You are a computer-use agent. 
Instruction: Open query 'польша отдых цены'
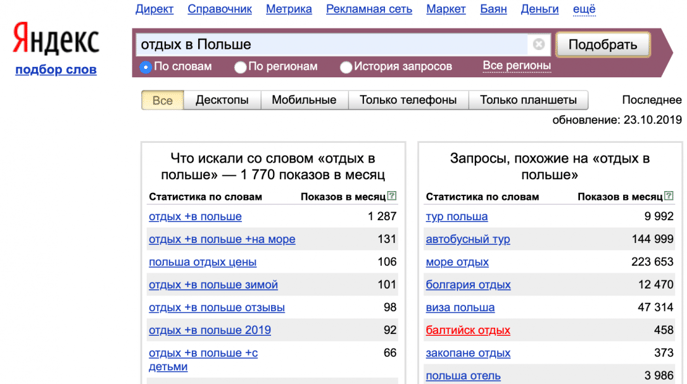(x=202, y=262)
